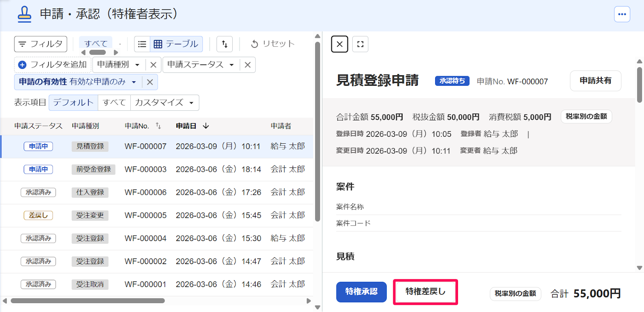Select row WF-000006
The width and height of the screenshot is (644, 312).
point(157,192)
